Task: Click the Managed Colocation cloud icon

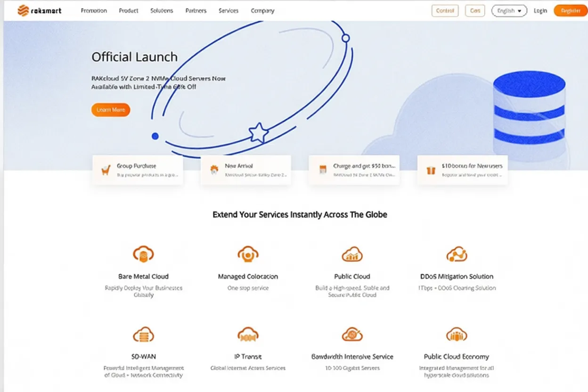Action: 248,253
